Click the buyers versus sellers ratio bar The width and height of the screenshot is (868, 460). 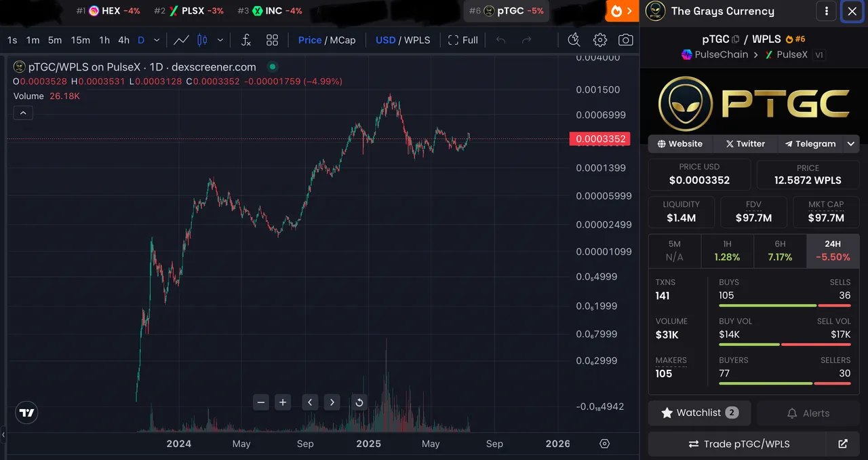[x=785, y=383]
